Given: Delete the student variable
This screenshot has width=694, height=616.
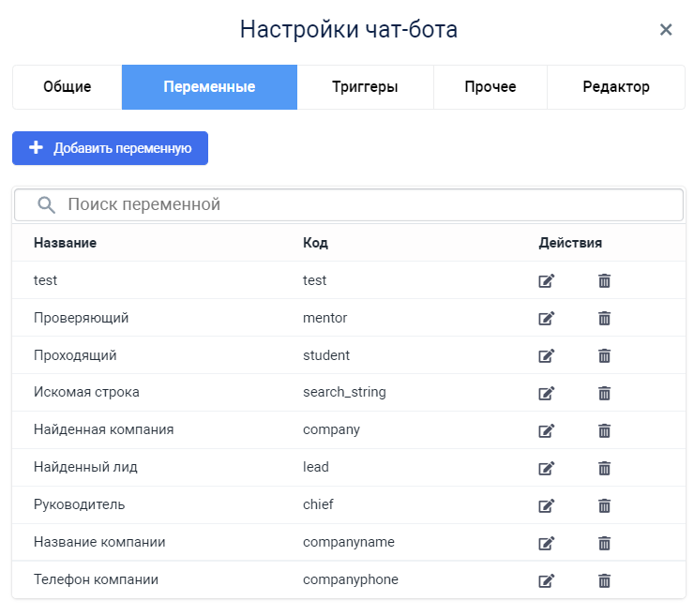Looking at the screenshot, I should [604, 355].
